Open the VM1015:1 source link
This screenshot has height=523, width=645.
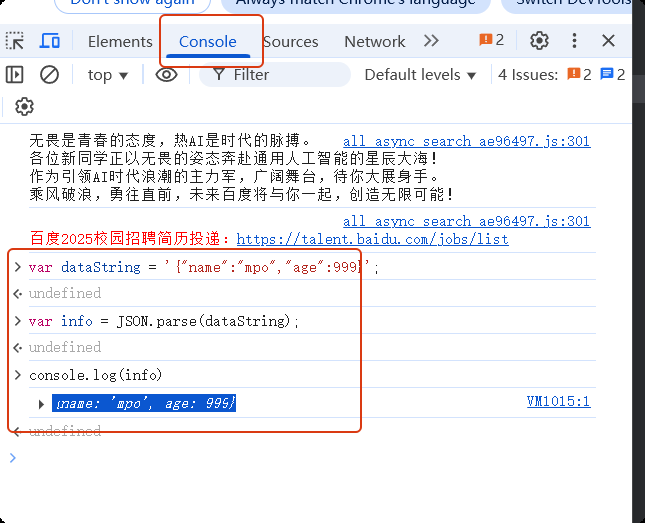[x=558, y=401]
